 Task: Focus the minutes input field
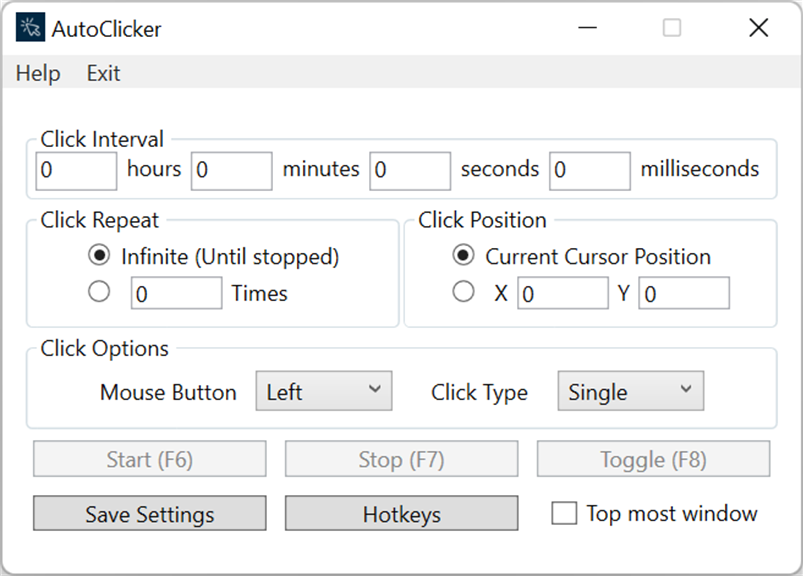pos(231,170)
